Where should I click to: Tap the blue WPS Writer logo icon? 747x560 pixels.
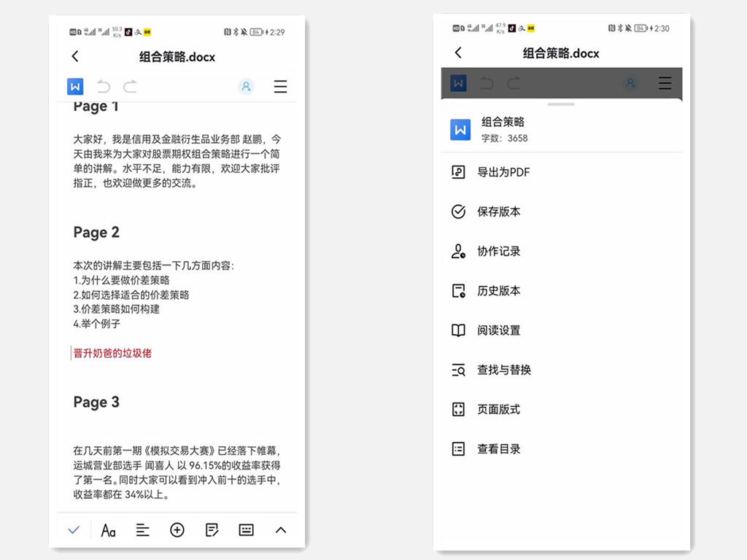click(75, 86)
